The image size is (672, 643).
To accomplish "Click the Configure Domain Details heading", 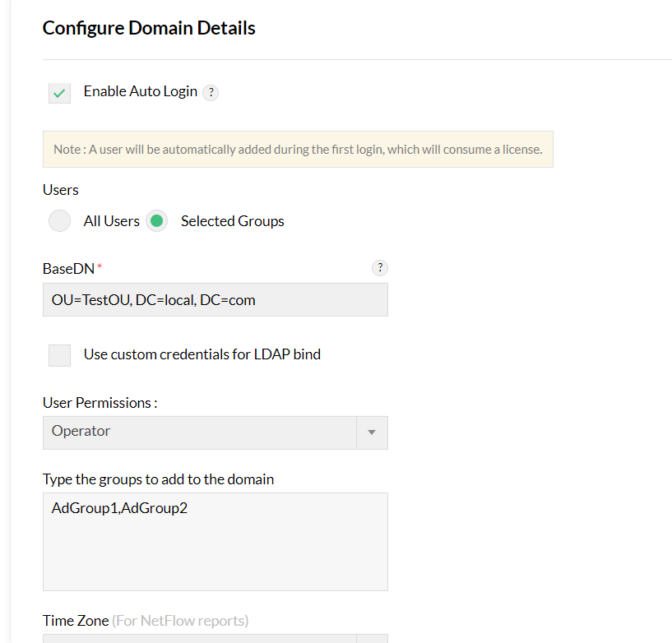I will [149, 28].
